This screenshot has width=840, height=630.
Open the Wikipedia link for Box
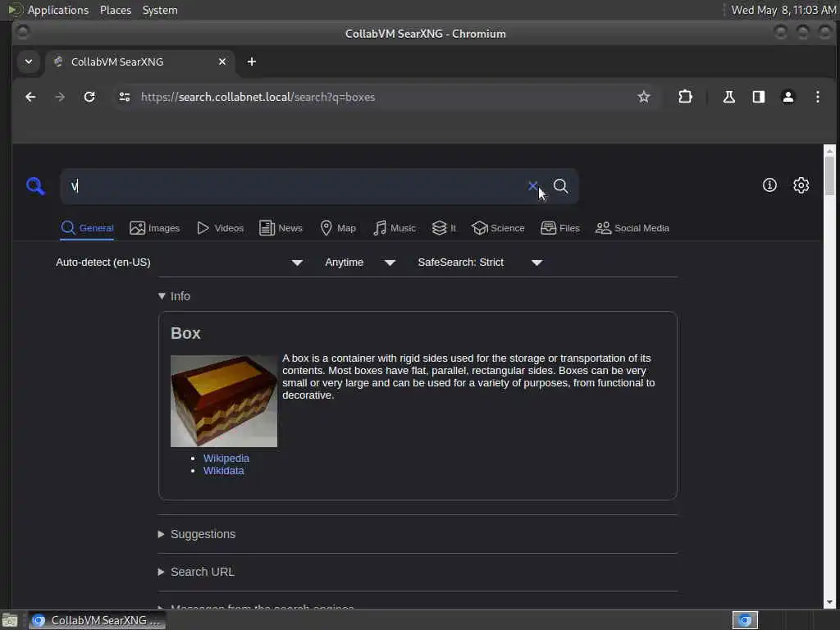pyautogui.click(x=226, y=458)
